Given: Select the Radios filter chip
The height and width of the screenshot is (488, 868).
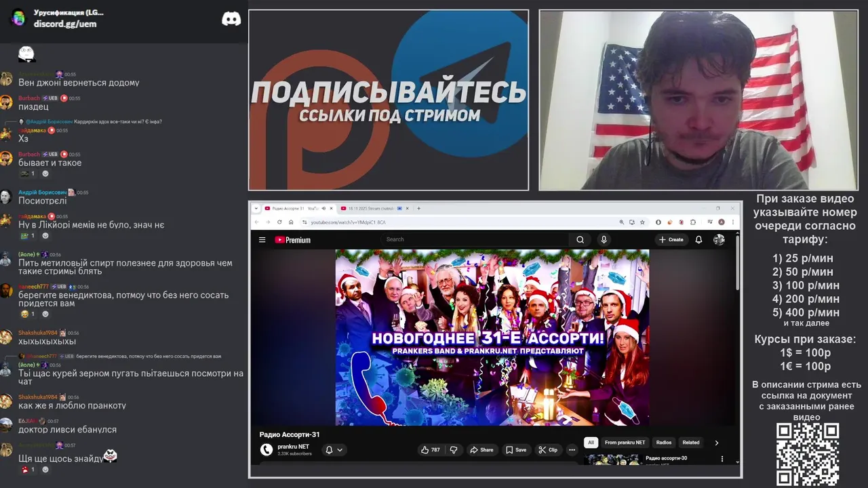Looking at the screenshot, I should tap(664, 443).
